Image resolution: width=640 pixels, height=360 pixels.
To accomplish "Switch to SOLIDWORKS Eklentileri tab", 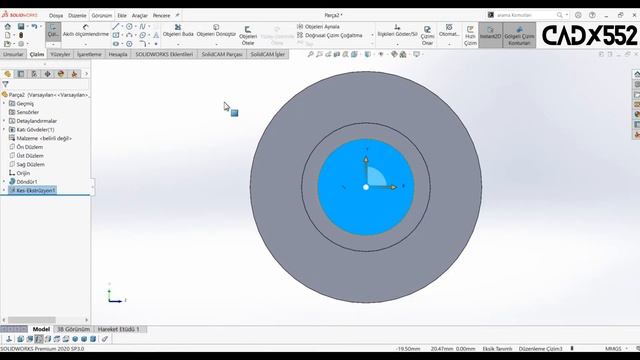I will pos(164,54).
